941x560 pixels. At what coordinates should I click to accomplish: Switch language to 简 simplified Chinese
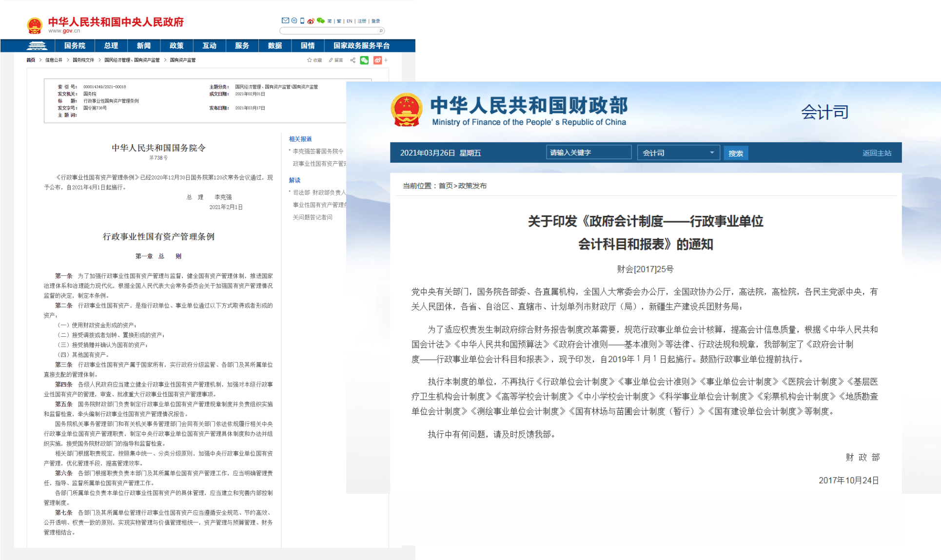[330, 21]
